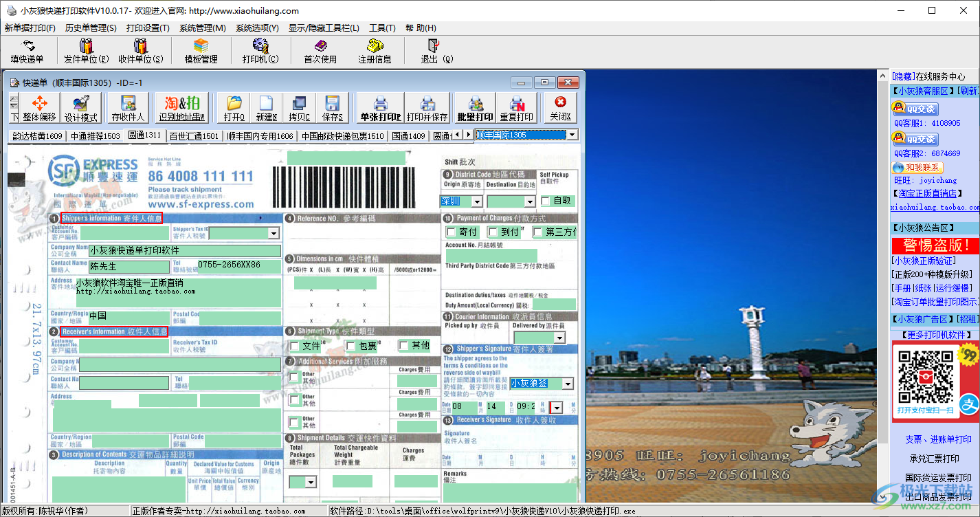Click 存收件人 save recipient button

coord(129,109)
